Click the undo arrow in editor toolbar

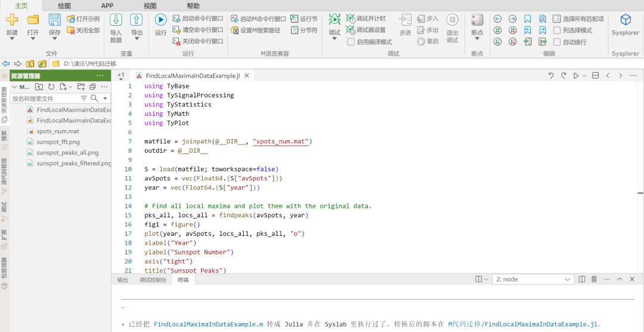pyautogui.click(x=551, y=76)
